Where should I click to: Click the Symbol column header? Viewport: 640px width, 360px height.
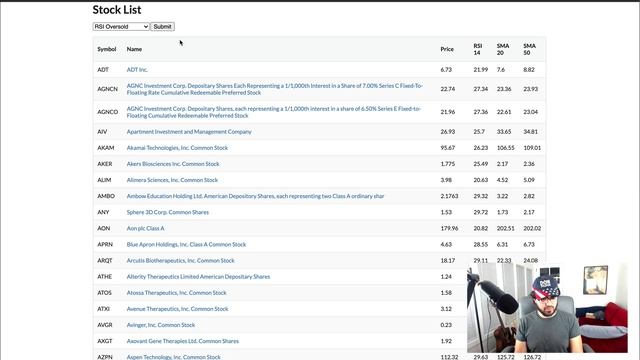(x=107, y=49)
